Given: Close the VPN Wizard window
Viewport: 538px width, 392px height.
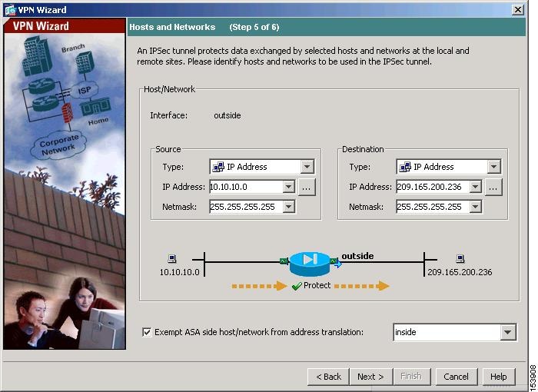Looking at the screenshot, I should [x=518, y=10].
